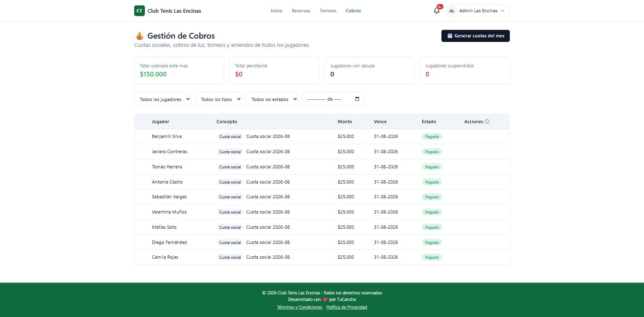Click the money bag icon beside Gestión de Cobros

tap(140, 36)
